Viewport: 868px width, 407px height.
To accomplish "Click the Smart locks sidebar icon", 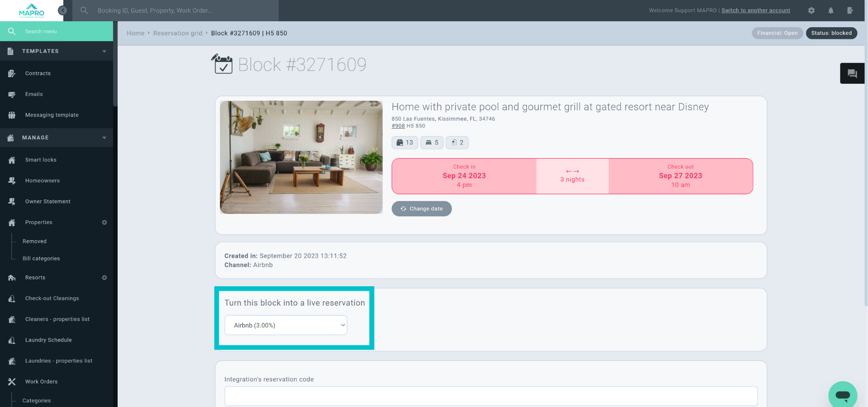I will point(12,160).
